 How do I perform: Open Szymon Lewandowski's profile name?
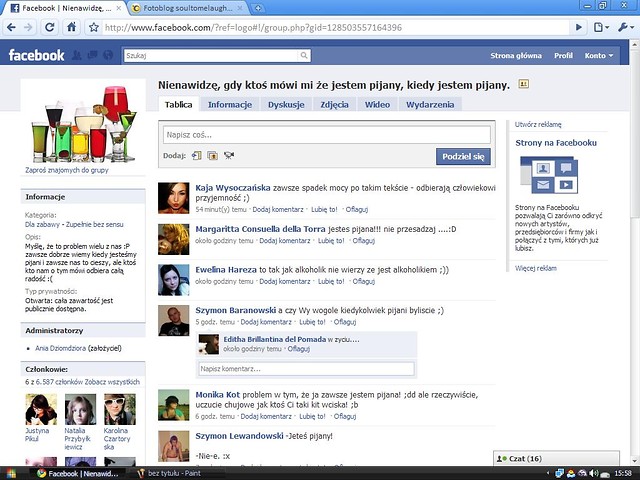tap(239, 436)
